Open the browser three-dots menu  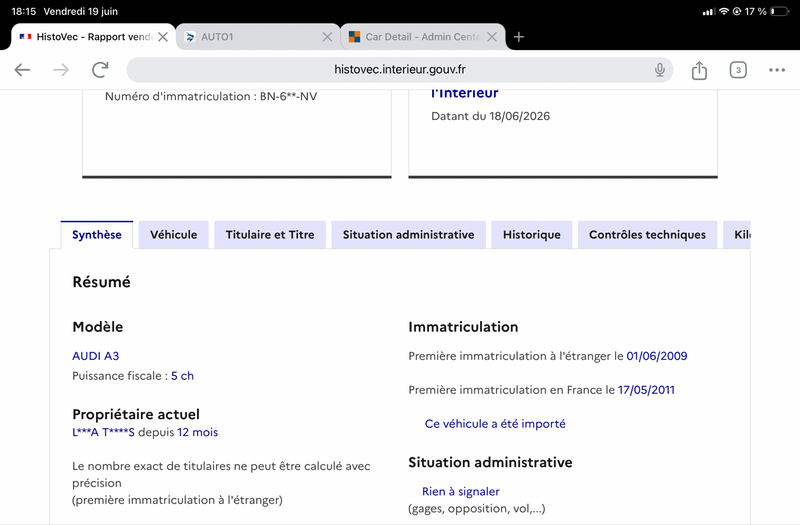click(x=777, y=70)
